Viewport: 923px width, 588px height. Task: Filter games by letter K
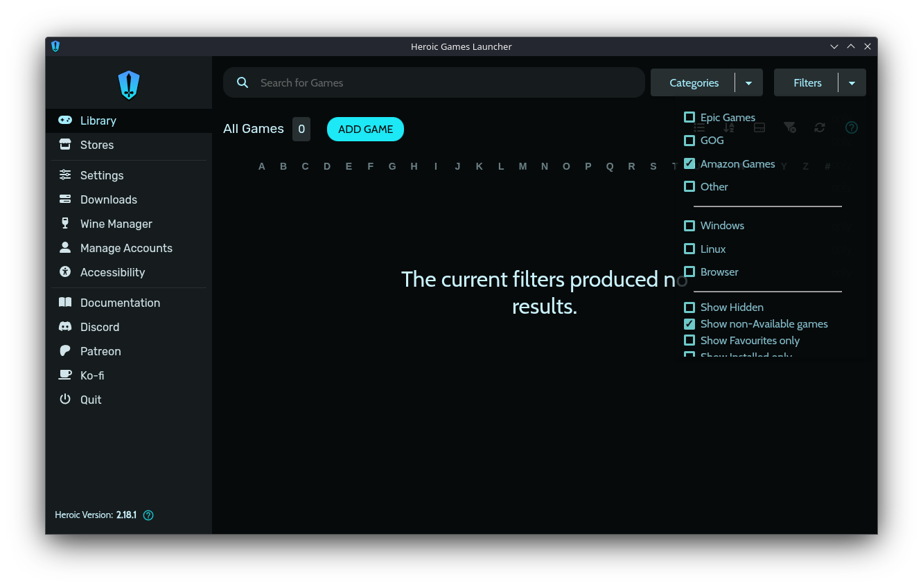point(479,166)
